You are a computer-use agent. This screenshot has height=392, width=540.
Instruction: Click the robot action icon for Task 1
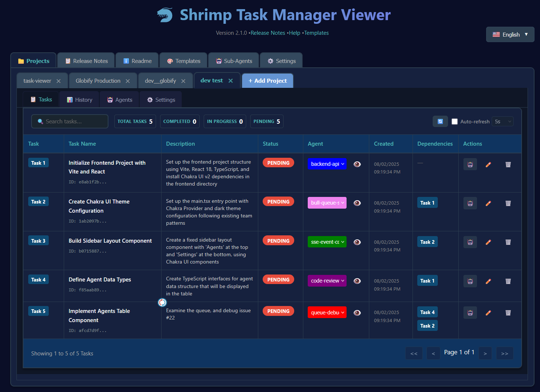[470, 164]
